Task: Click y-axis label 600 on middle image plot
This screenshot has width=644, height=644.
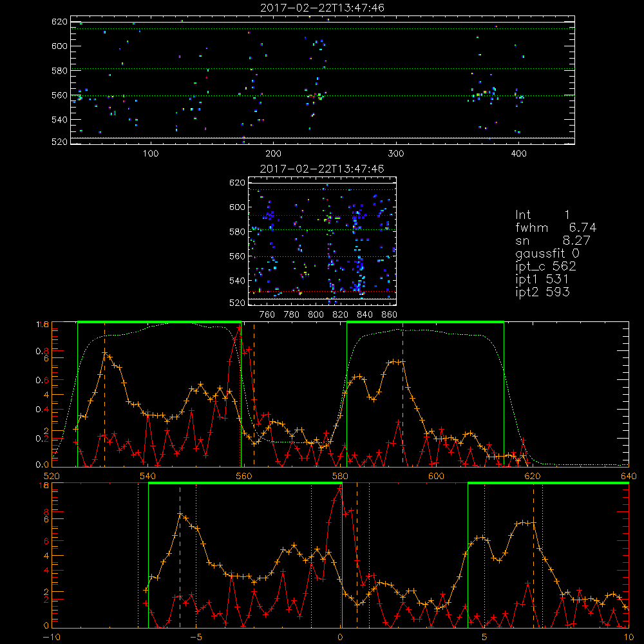Action: click(x=238, y=207)
